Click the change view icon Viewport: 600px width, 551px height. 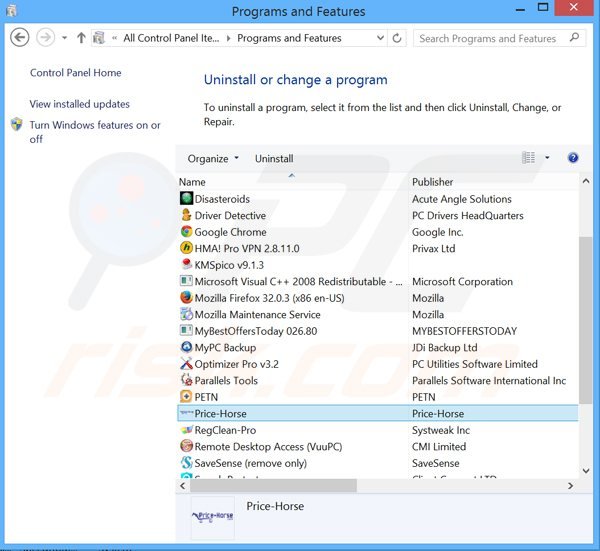coord(528,158)
